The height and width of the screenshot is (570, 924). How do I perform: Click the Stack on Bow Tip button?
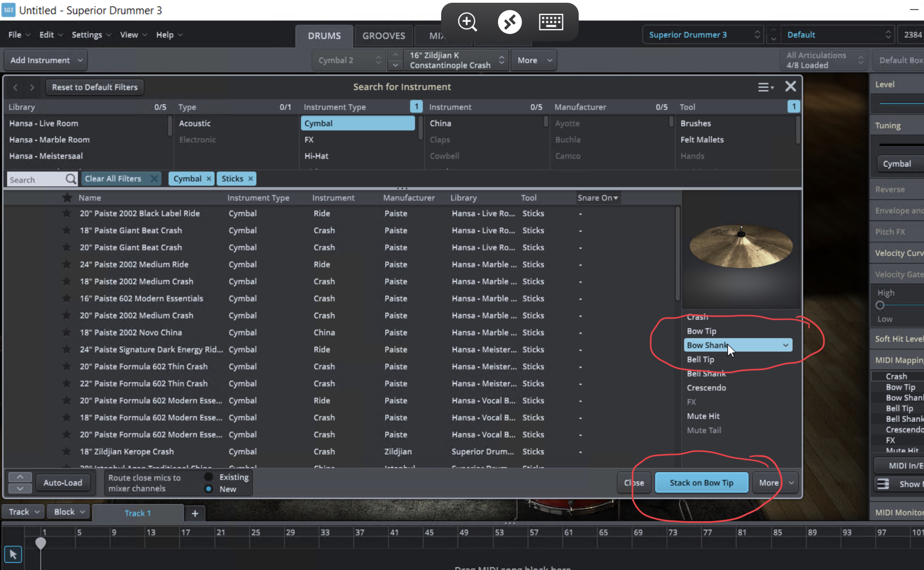pyautogui.click(x=702, y=482)
